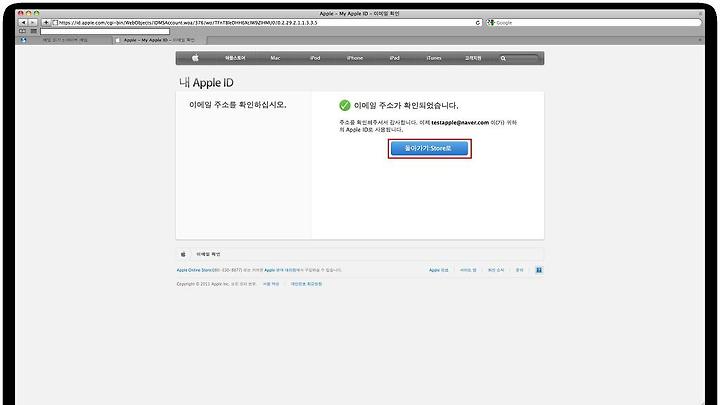Switch to the first browser tab

(64, 40)
